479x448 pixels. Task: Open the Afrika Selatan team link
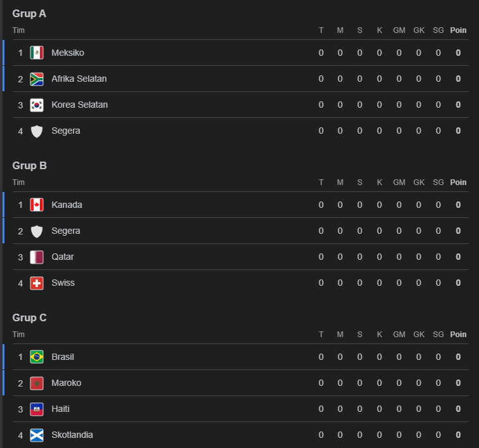coord(79,79)
